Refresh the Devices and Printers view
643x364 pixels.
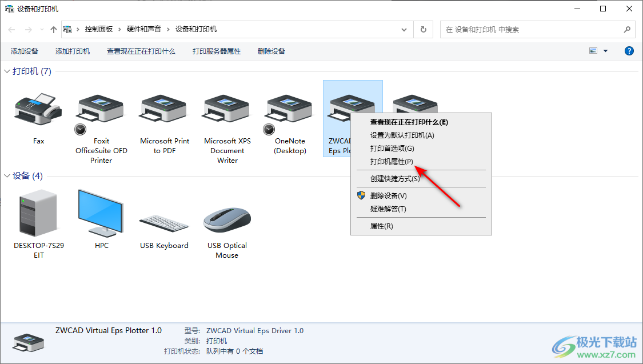tap(423, 30)
